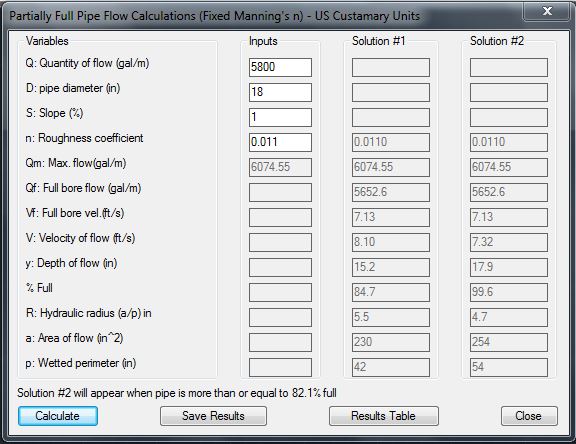This screenshot has height=444, width=576.
Task: Click the Calculate button
Action: coord(58,416)
